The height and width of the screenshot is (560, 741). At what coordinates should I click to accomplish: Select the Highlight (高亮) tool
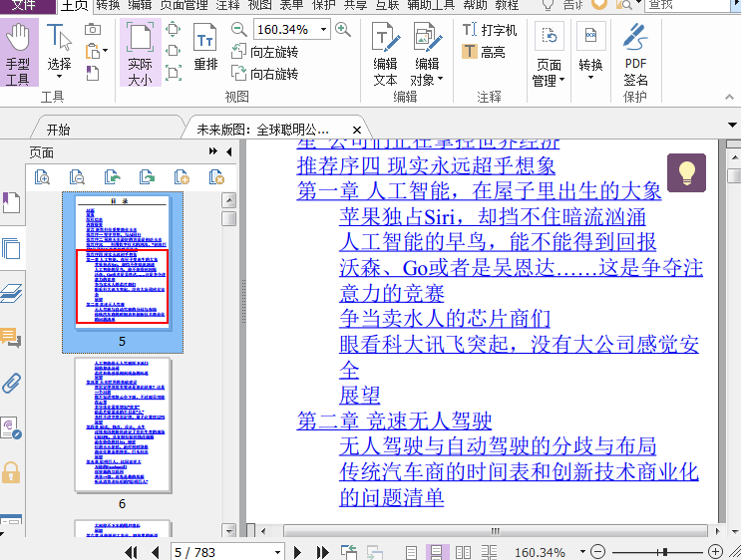pyautogui.click(x=484, y=51)
